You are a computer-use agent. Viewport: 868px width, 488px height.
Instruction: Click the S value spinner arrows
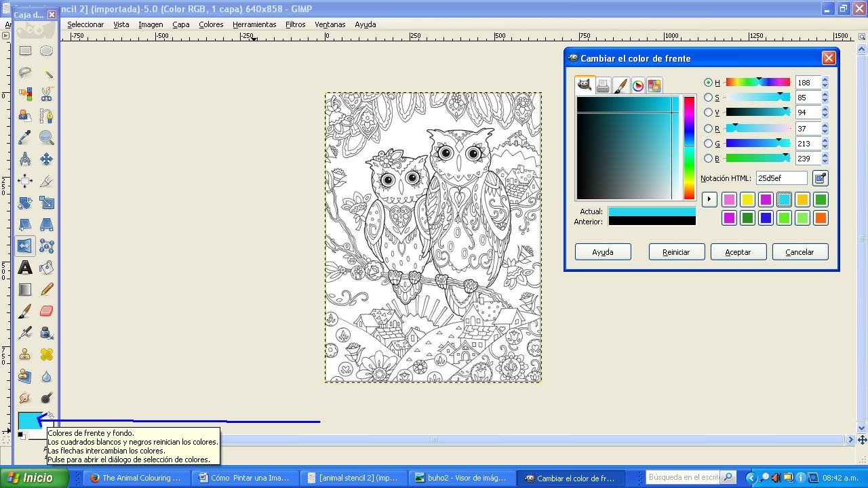tap(825, 98)
